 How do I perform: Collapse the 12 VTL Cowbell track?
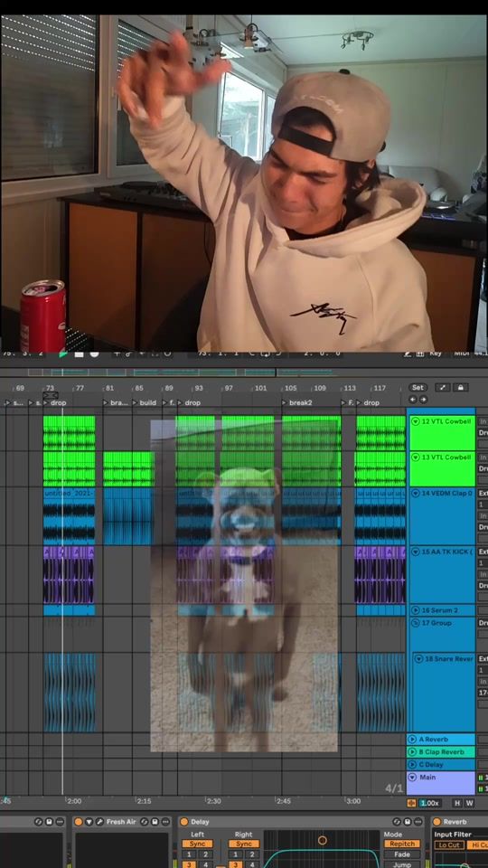tap(416, 421)
